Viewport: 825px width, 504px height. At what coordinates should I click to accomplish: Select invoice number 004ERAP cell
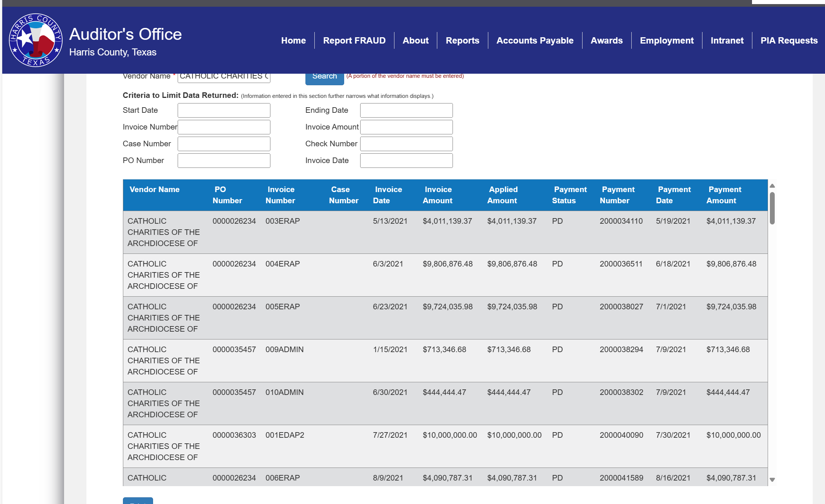coord(283,264)
